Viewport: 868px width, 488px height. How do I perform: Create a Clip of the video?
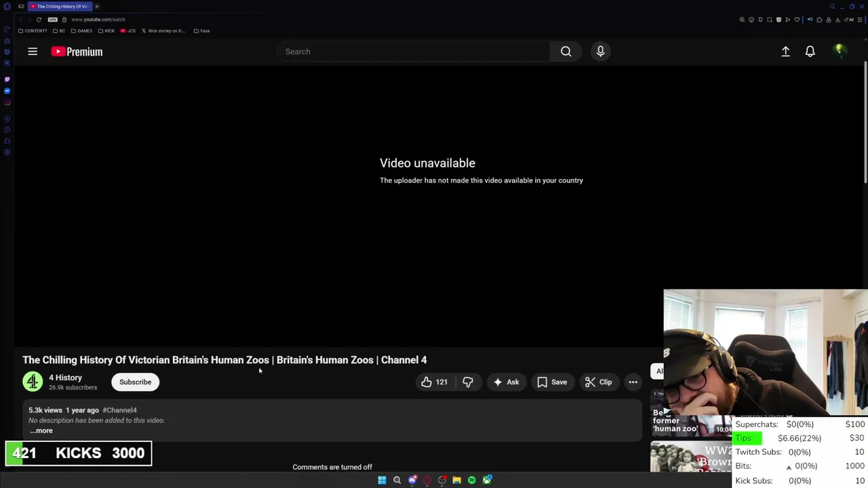(598, 382)
